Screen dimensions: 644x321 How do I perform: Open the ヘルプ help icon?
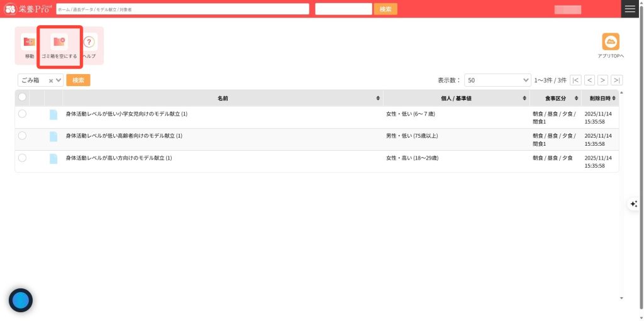click(89, 43)
